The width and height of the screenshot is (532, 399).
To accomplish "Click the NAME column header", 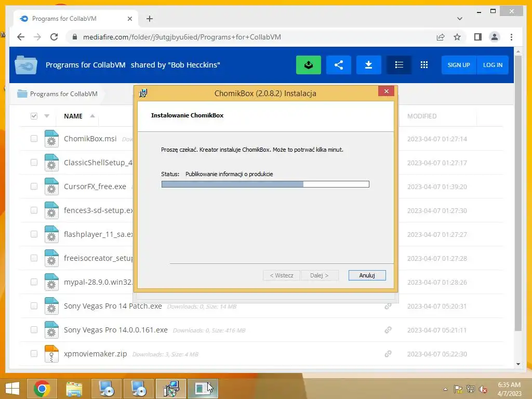I will [x=73, y=116].
